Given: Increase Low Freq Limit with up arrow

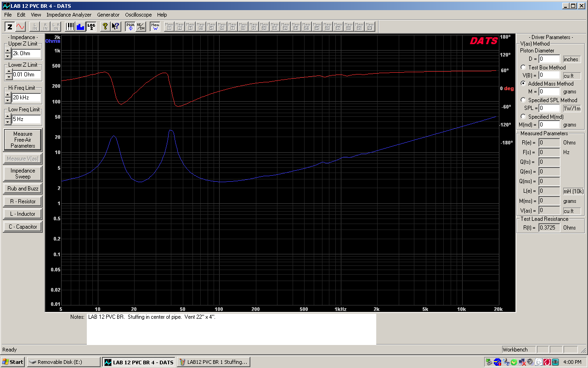Looking at the screenshot, I should (8, 116).
